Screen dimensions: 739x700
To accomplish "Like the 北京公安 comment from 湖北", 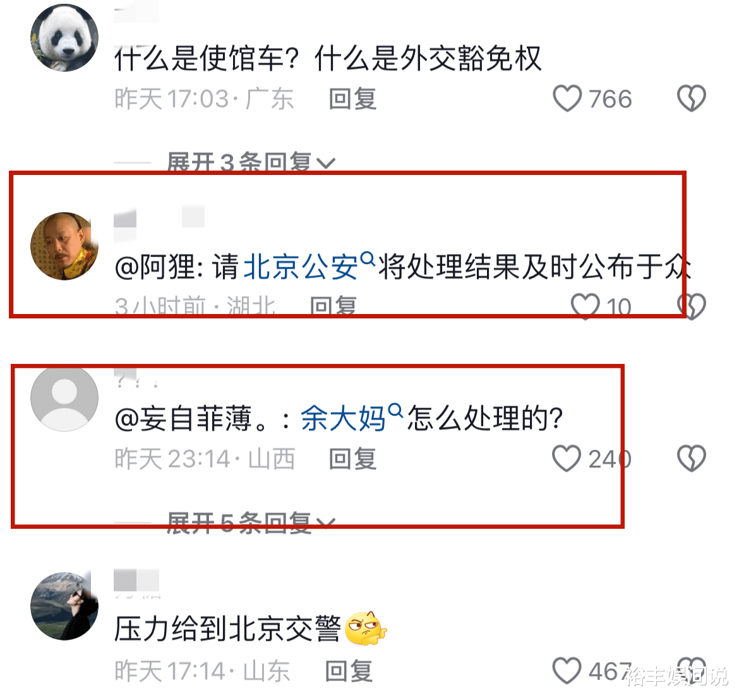I will click(585, 306).
